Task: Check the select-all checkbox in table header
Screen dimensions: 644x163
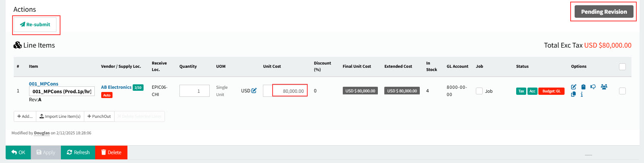Action: tap(622, 67)
